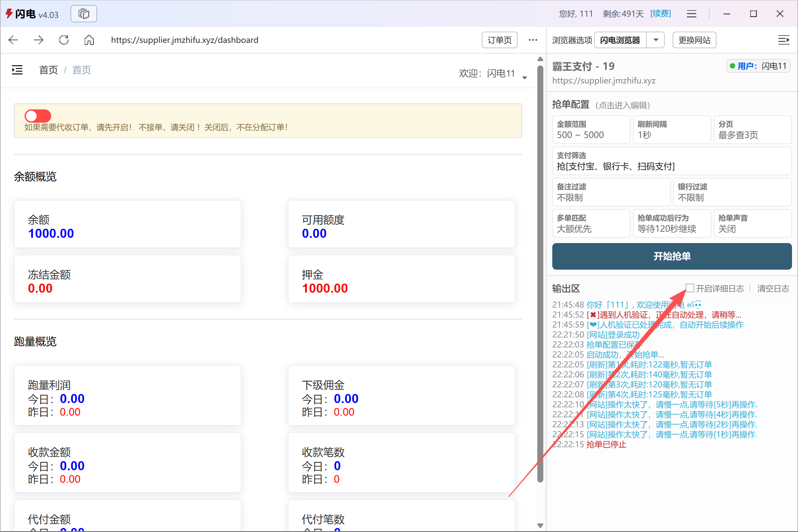Collapse the right side panel icon
The image size is (798, 532).
pos(783,40)
